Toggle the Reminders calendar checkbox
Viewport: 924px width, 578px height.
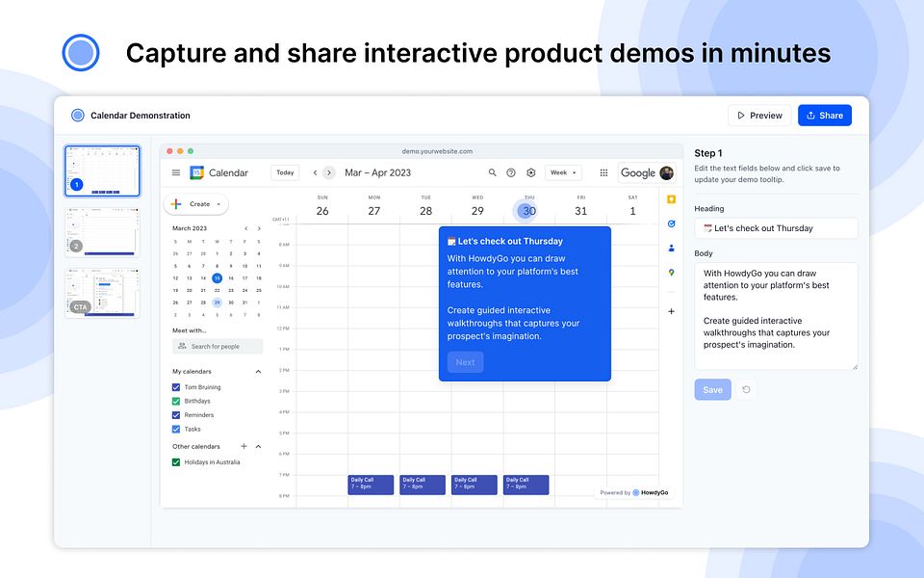(175, 415)
